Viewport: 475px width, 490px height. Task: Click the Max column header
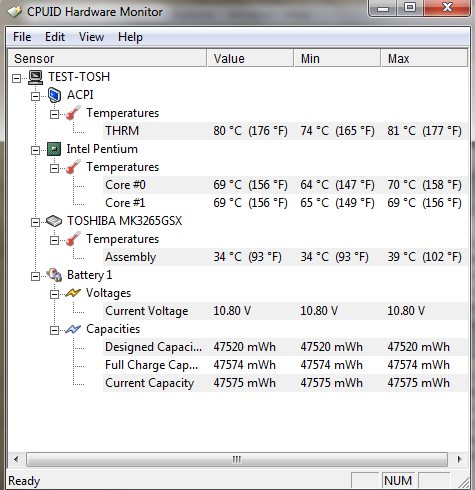click(x=424, y=59)
